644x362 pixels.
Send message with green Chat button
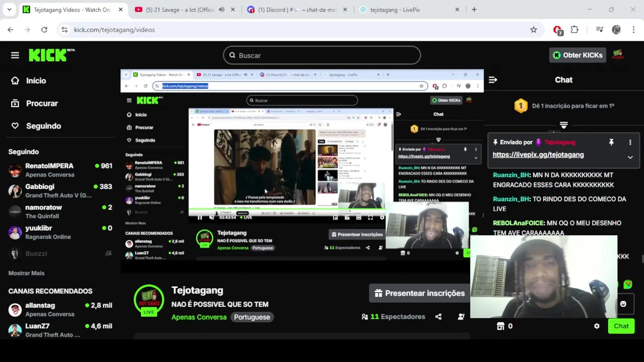tap(621, 326)
